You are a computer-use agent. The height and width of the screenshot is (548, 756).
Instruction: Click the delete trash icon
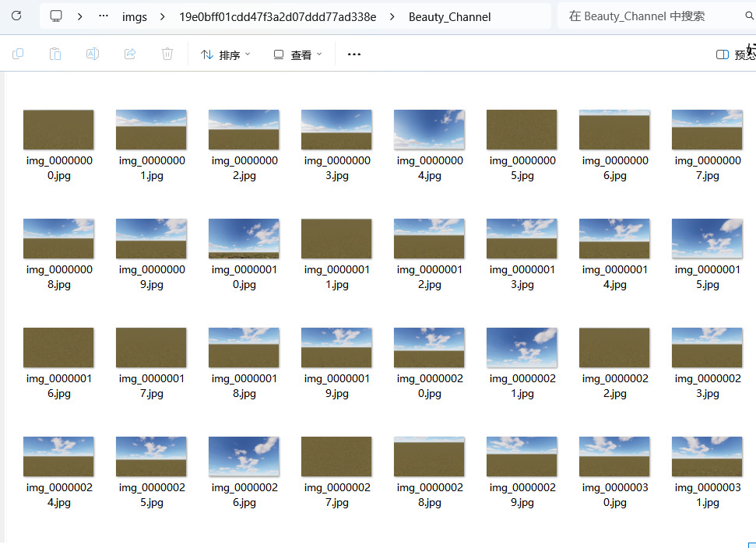coord(167,54)
